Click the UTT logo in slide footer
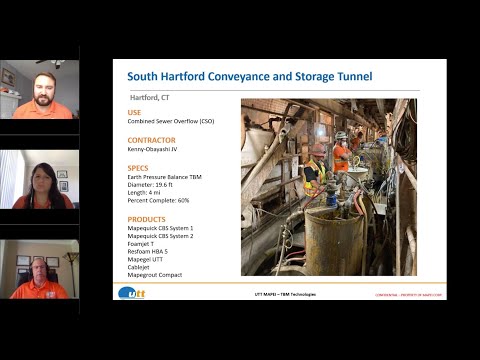 [132, 293]
